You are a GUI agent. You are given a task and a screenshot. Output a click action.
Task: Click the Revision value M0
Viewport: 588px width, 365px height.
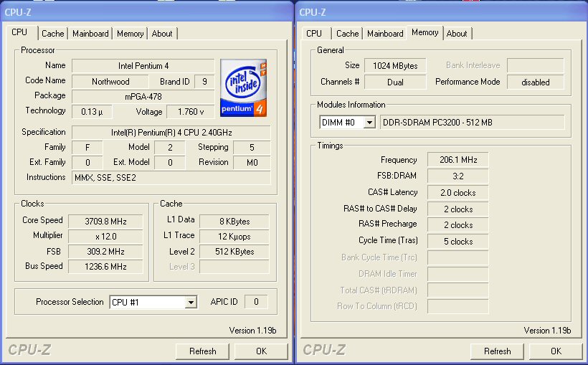point(252,163)
